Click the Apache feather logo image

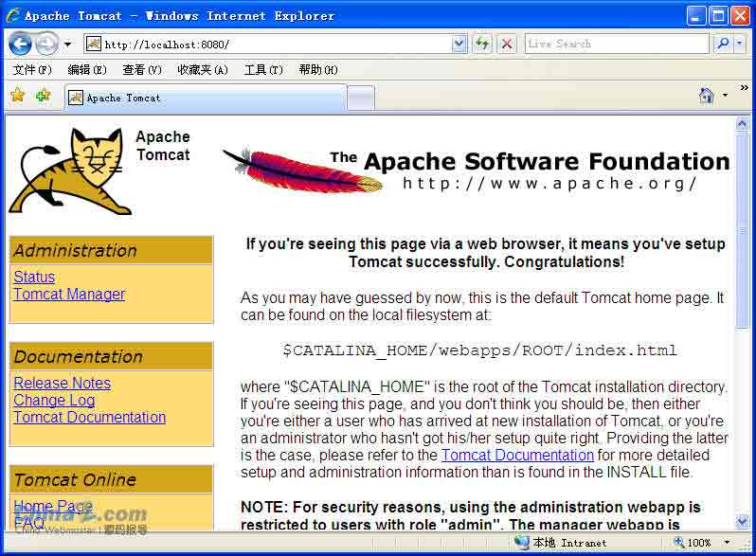point(303,170)
